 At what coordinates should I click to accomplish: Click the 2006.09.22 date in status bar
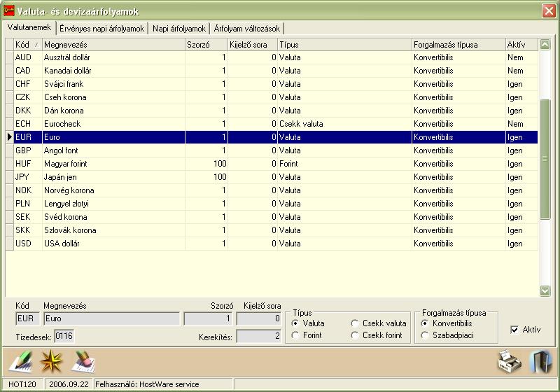point(69,384)
